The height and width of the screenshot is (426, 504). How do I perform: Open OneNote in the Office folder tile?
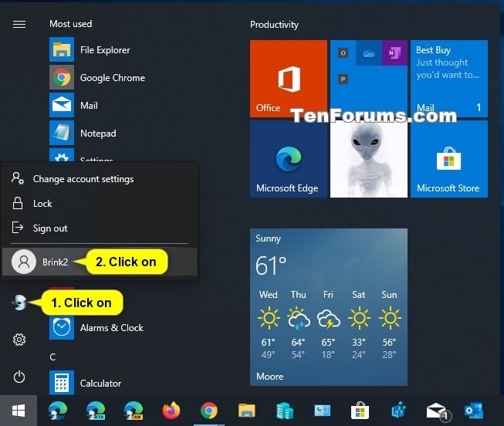[x=394, y=53]
